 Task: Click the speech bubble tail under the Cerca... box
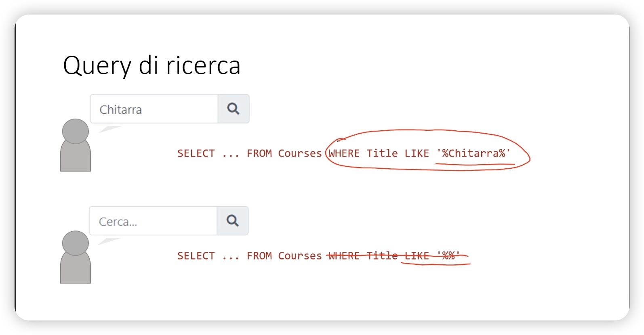point(109,241)
